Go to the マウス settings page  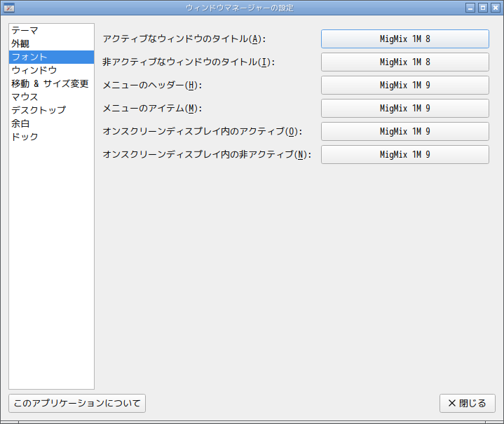pos(25,97)
